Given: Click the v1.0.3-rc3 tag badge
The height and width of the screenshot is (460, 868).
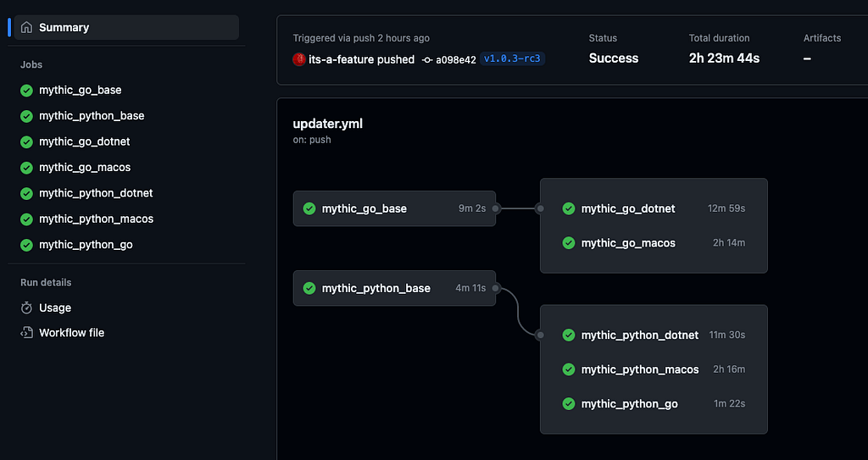Looking at the screenshot, I should pos(512,59).
